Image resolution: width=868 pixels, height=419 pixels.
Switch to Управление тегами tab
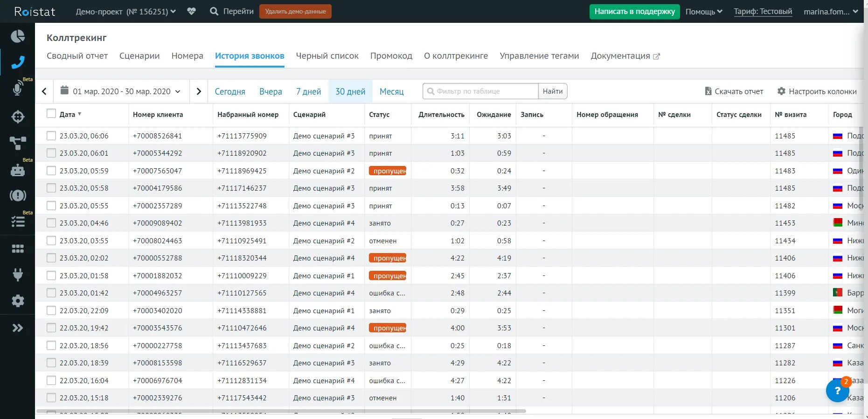pos(539,56)
